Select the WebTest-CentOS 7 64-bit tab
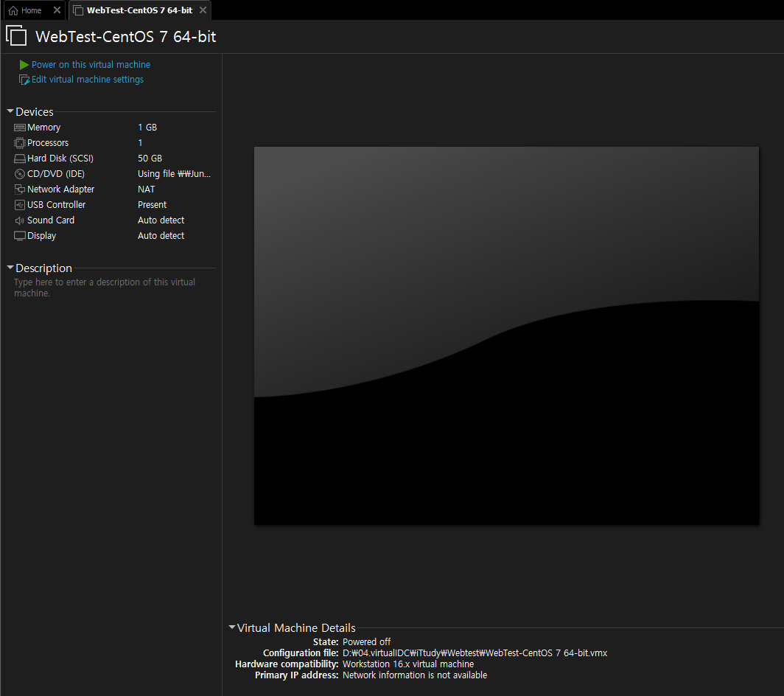Viewport: 784px width, 696px height. tap(139, 10)
